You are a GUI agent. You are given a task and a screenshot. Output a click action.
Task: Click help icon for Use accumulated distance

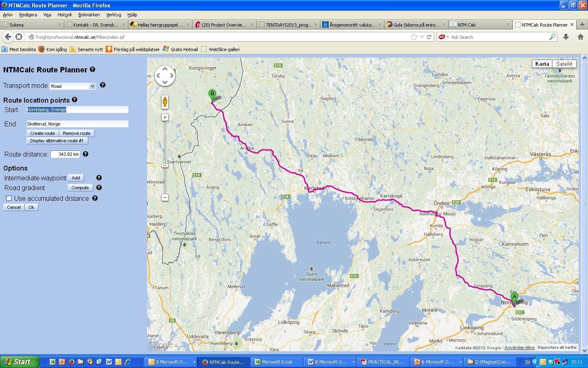(95, 198)
